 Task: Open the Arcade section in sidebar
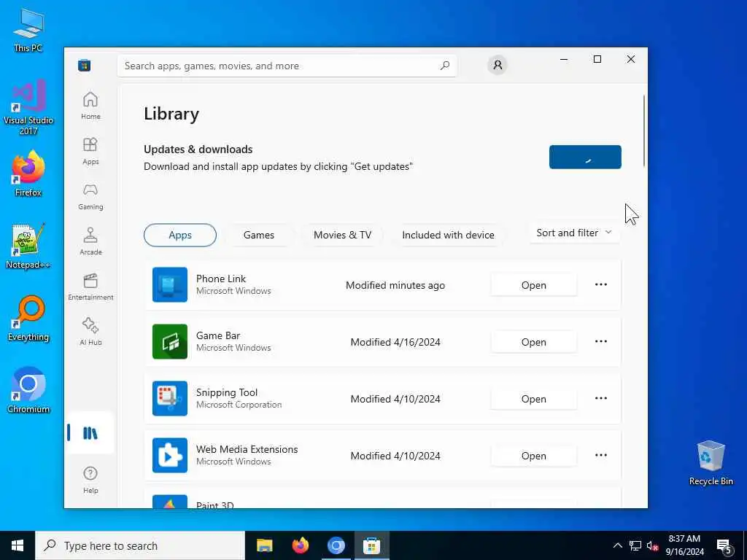(90, 241)
